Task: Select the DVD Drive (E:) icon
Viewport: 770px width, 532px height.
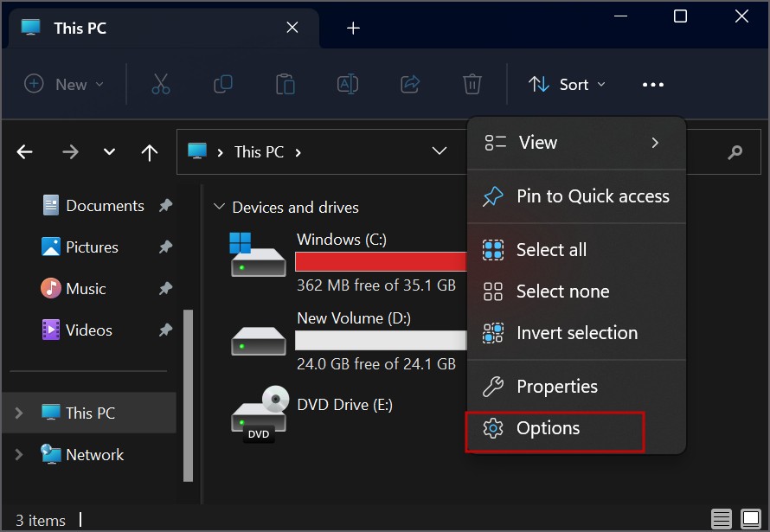Action: pos(260,414)
